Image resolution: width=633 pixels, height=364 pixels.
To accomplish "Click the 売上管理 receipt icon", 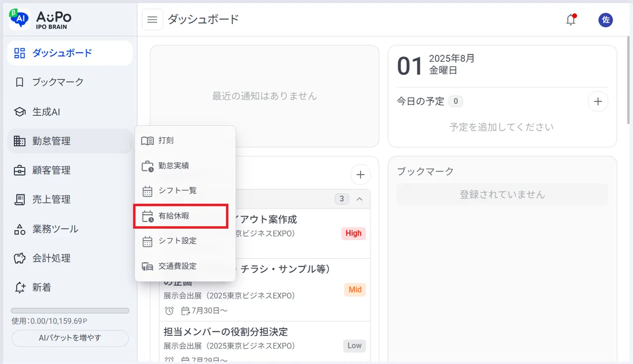I will [x=19, y=200].
